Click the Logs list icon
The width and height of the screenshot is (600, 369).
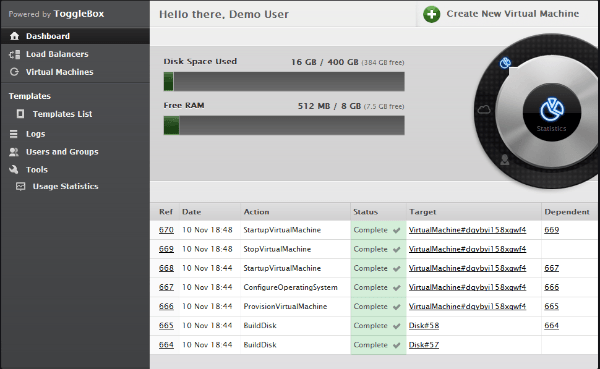point(14,134)
